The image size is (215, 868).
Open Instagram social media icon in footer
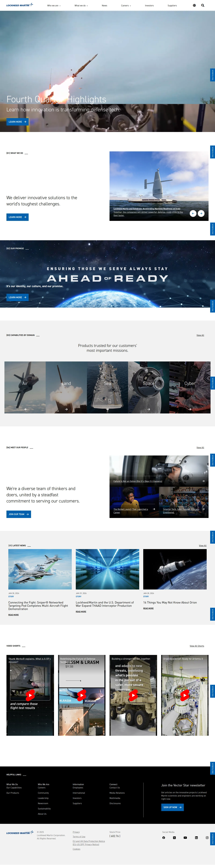click(207, 838)
